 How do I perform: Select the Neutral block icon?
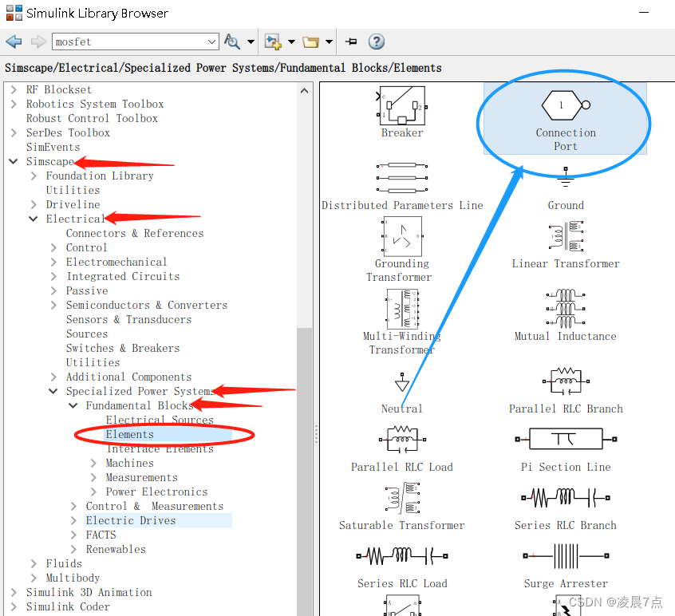point(402,382)
